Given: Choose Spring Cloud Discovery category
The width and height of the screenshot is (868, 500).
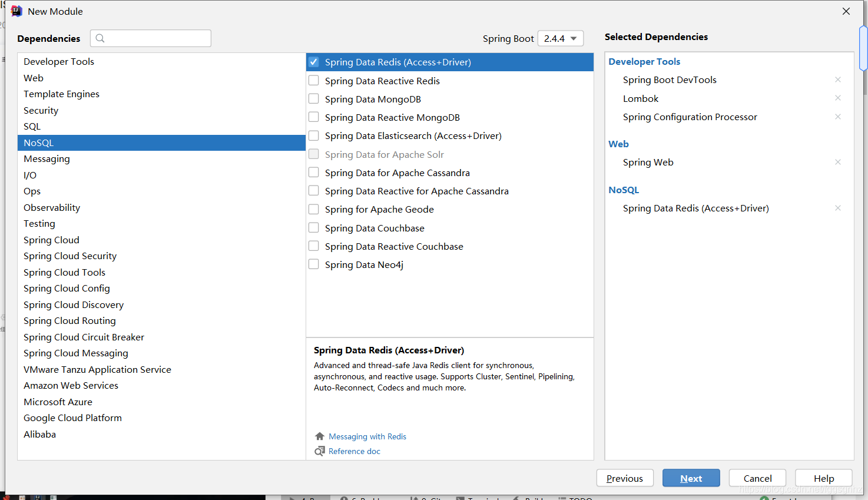Looking at the screenshot, I should (161, 304).
